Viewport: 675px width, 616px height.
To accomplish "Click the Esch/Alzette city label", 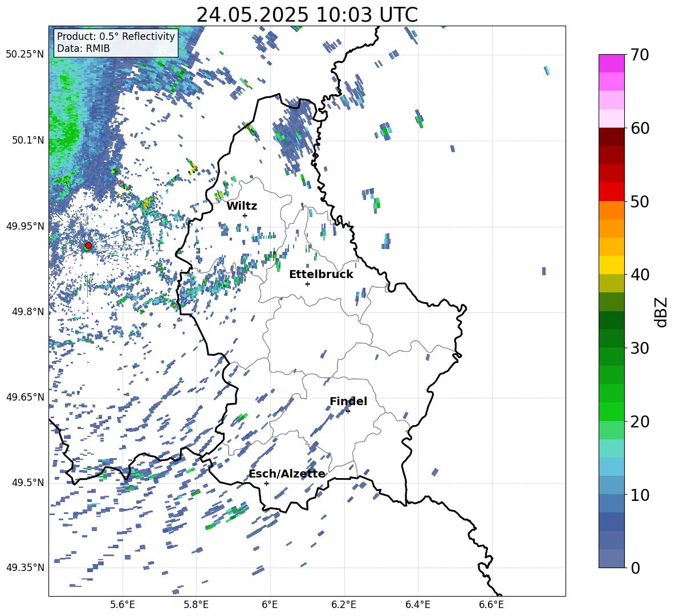I will point(287,474).
